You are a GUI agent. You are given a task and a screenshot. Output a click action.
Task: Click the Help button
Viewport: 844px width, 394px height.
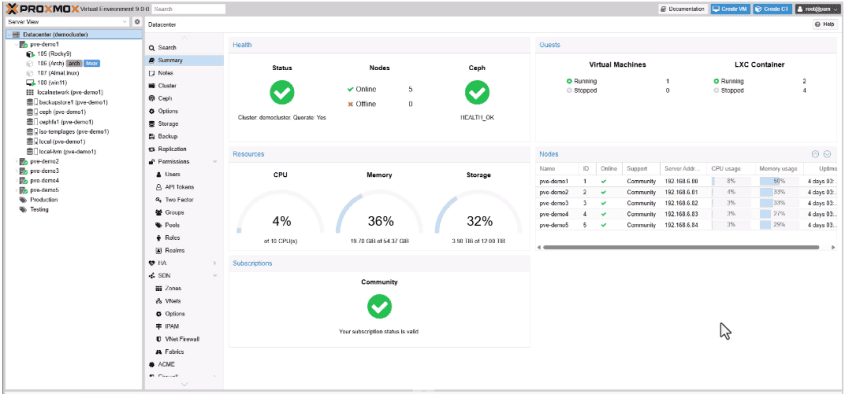pyautogui.click(x=826, y=24)
